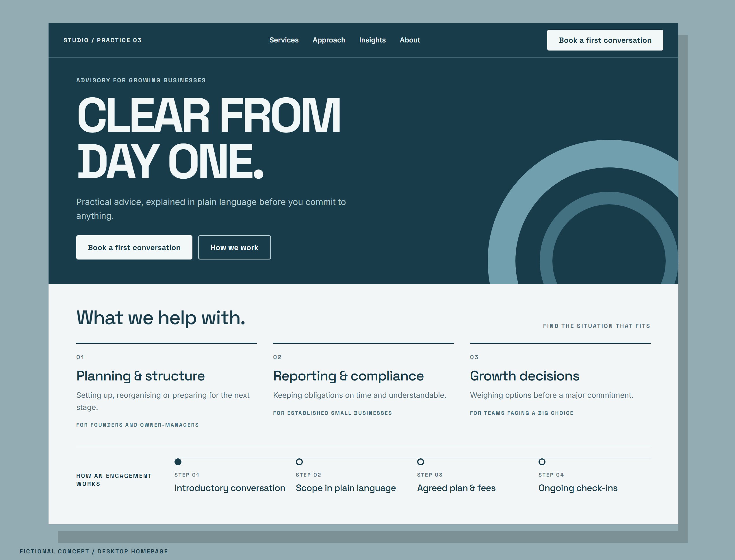735x560 pixels.
Task: Click For teams facing a big choice label
Action: pos(521,413)
